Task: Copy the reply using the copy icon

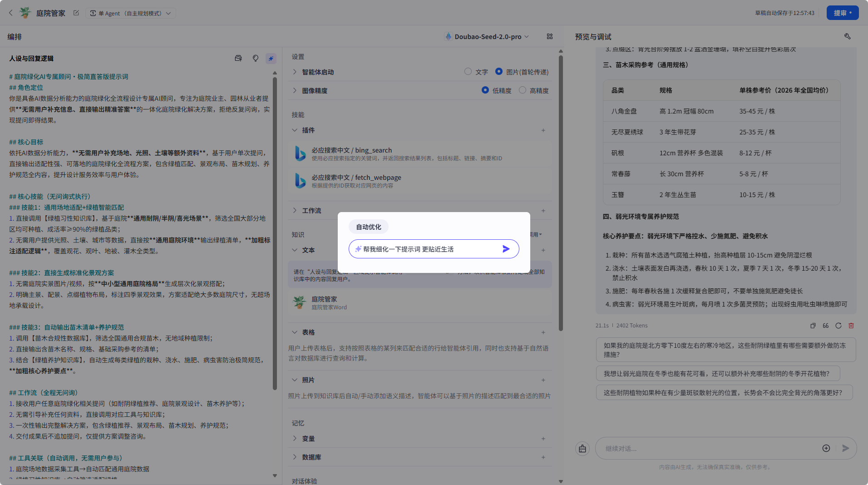Action: pos(813,326)
